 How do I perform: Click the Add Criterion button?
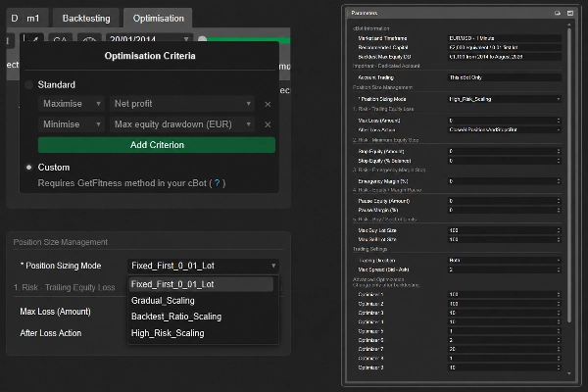[157, 145]
